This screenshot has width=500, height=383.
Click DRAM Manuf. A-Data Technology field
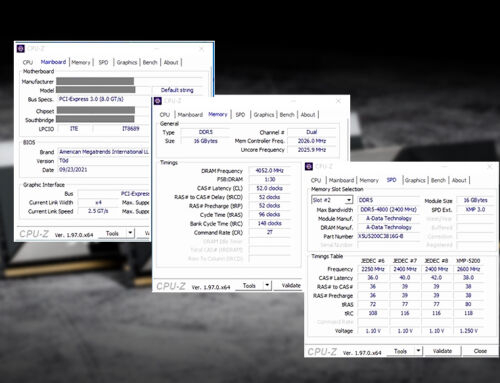(x=389, y=227)
